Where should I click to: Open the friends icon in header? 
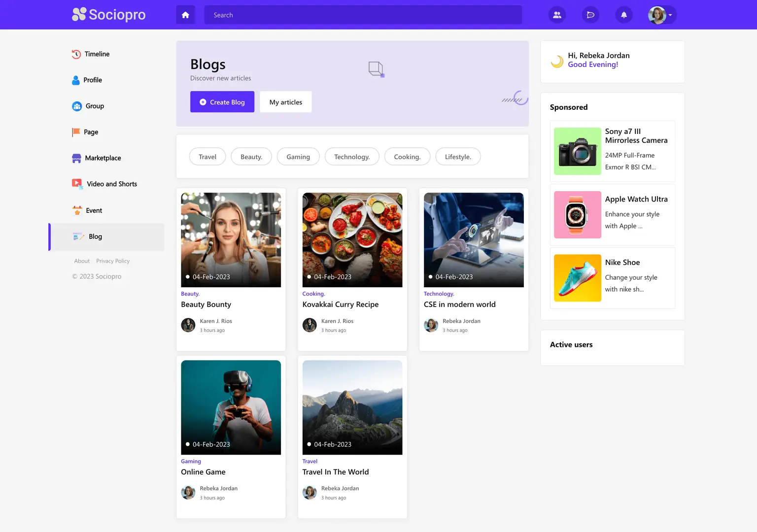click(557, 15)
